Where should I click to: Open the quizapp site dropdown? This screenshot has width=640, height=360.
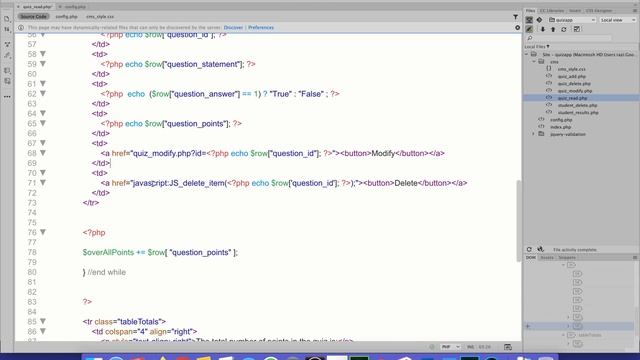click(x=572, y=20)
